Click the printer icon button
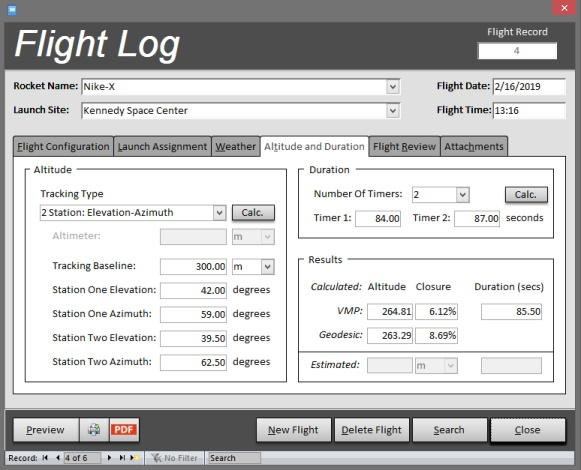Image resolution: width=581 pixels, height=470 pixels. tap(94, 430)
